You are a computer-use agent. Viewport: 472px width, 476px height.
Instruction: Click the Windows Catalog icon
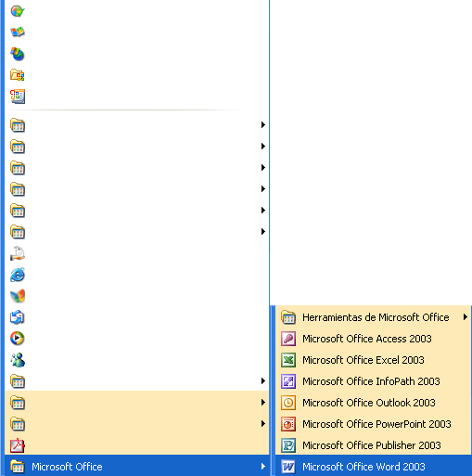tap(18, 32)
